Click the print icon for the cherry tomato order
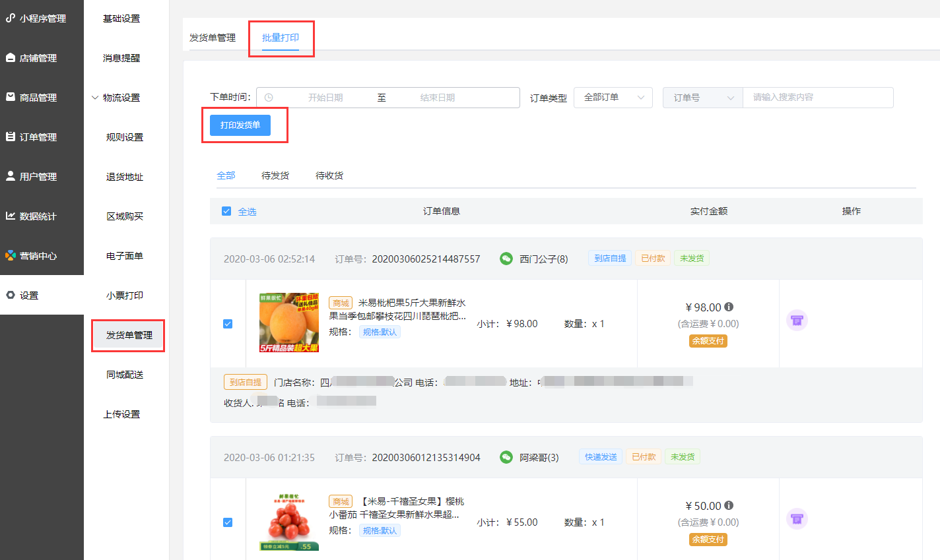The image size is (940, 560). (x=797, y=518)
